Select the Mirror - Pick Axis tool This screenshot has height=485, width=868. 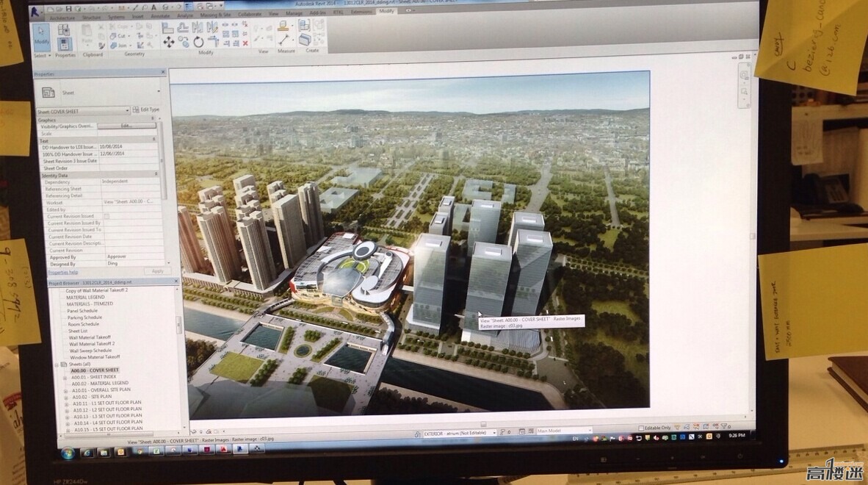tap(198, 27)
